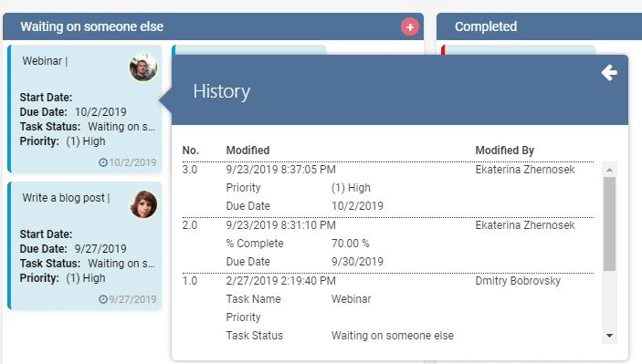
Task: Click the History list scrollbar thumb
Action: pos(609,224)
